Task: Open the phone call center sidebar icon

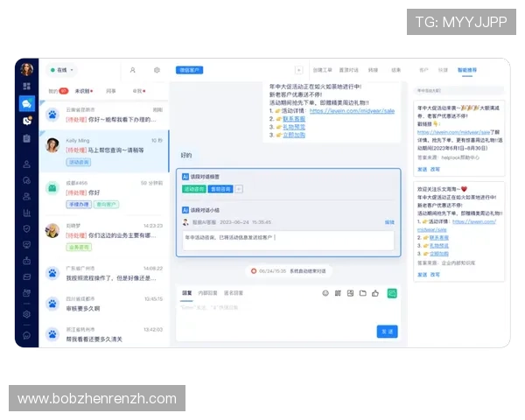Action: (27, 121)
